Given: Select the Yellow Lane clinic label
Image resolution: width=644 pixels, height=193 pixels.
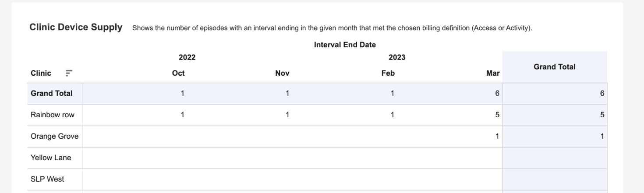Looking at the screenshot, I should point(51,158).
